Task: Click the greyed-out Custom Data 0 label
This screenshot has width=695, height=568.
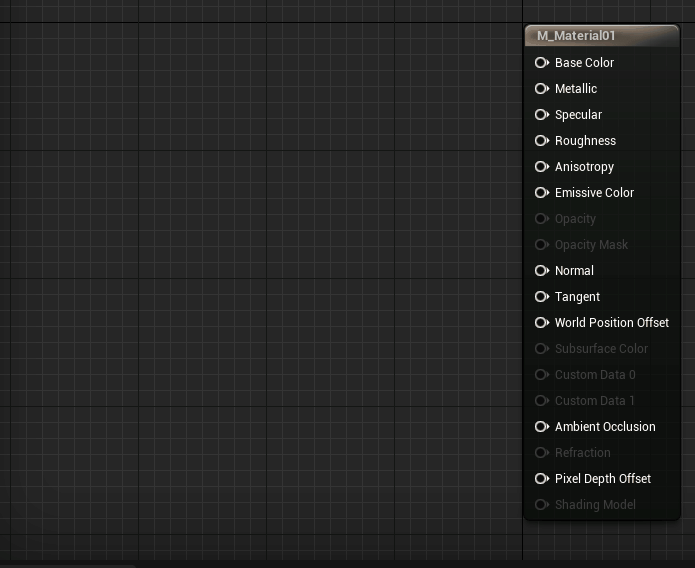Action: click(595, 375)
